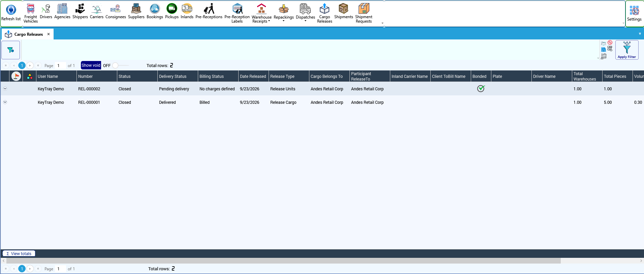Expand the REL-000001 row

pos(5,102)
